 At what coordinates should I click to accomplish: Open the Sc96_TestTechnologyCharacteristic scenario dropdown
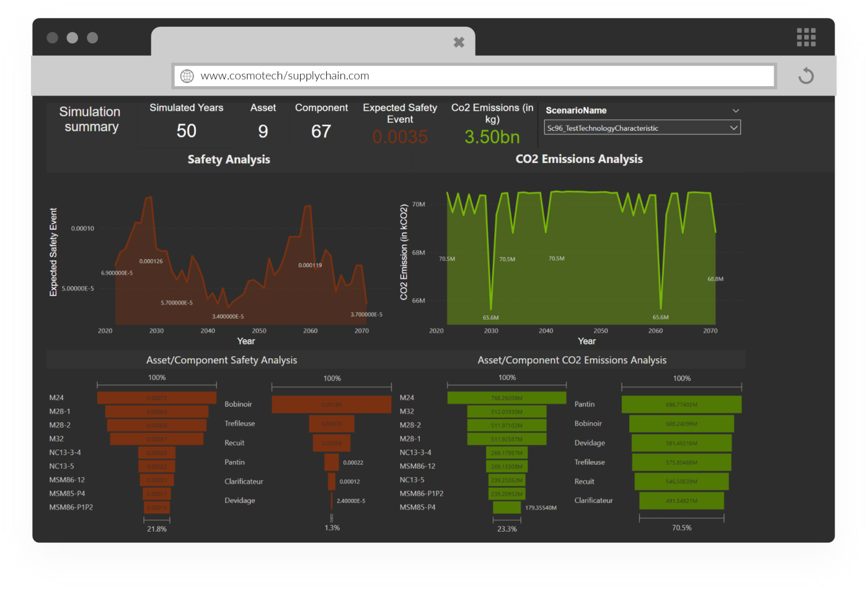click(x=642, y=128)
